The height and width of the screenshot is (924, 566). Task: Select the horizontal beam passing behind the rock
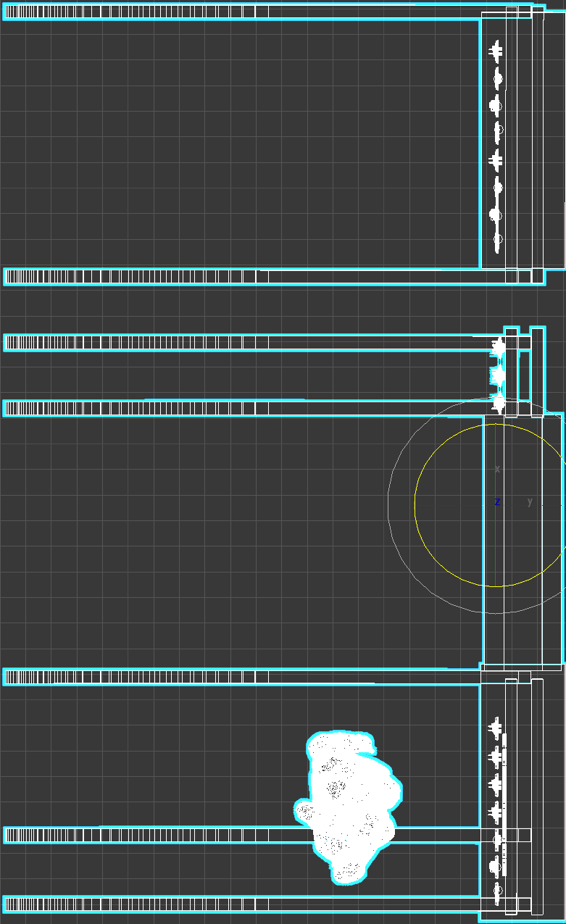(x=145, y=835)
